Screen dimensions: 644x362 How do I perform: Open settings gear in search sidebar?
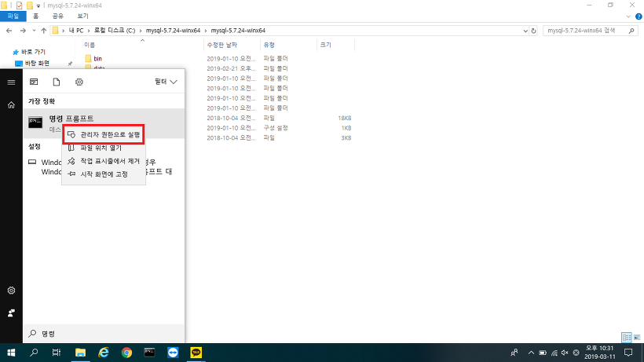[x=11, y=291]
